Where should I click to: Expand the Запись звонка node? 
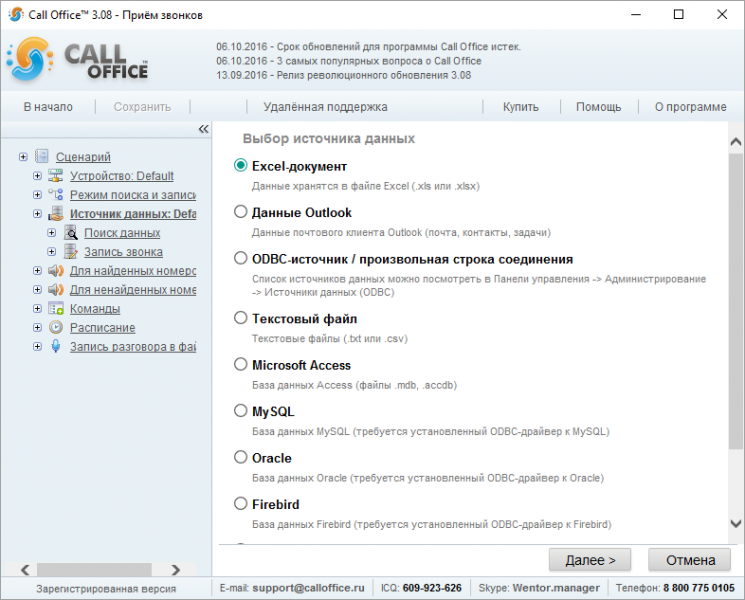(51, 251)
